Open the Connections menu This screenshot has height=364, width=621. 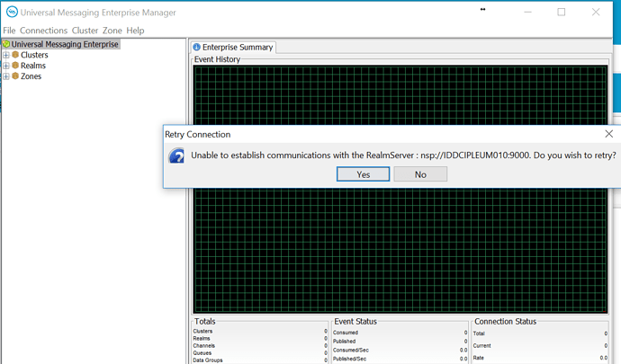point(43,31)
